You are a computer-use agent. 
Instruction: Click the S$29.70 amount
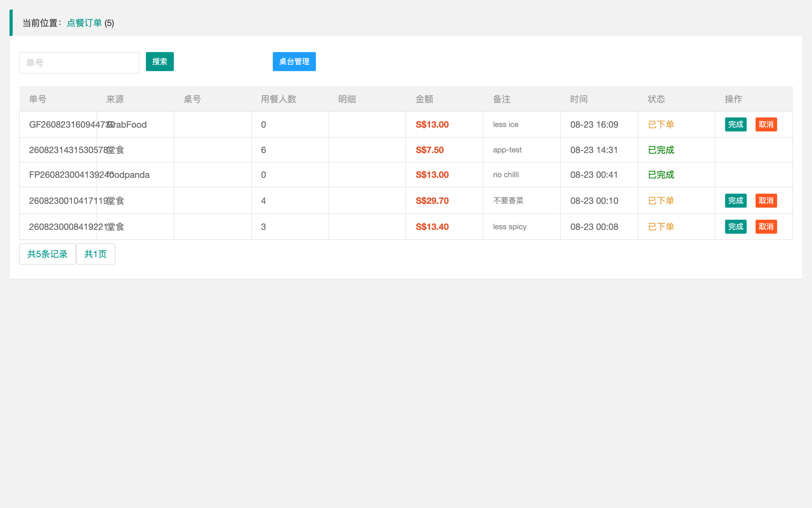(x=432, y=201)
